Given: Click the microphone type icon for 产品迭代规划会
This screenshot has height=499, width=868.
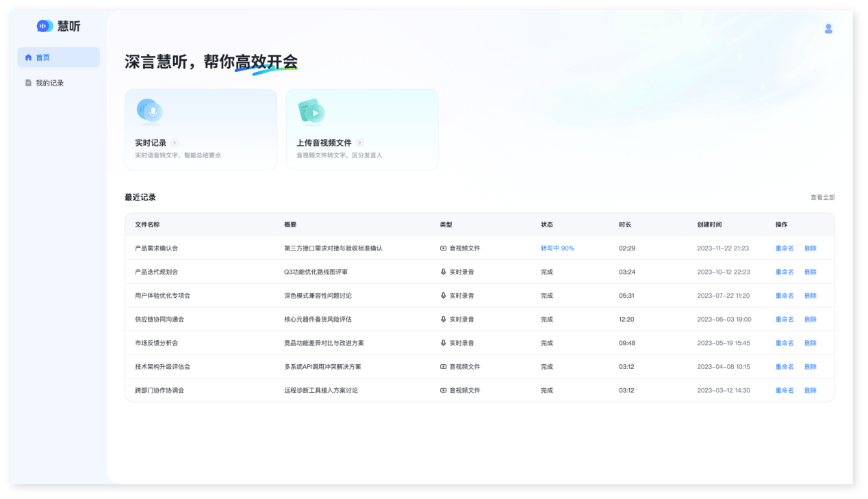Looking at the screenshot, I should (x=443, y=272).
